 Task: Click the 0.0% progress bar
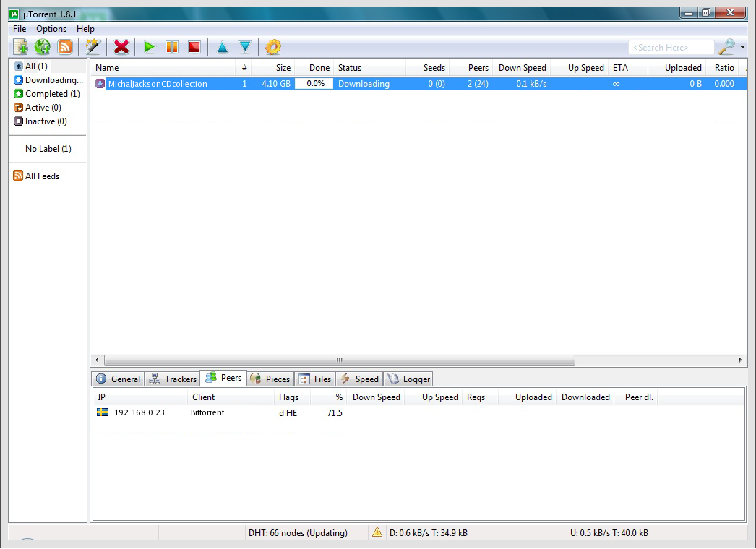click(x=314, y=83)
